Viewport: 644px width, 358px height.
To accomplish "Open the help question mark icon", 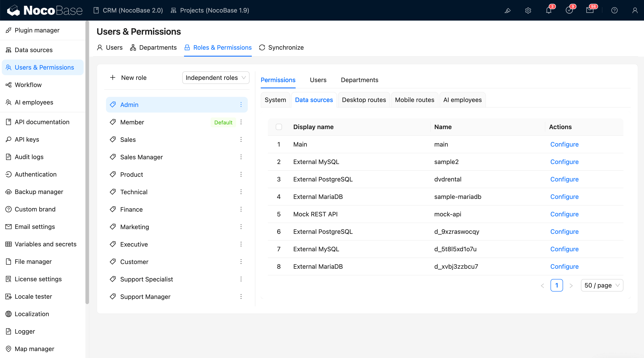I will (614, 11).
